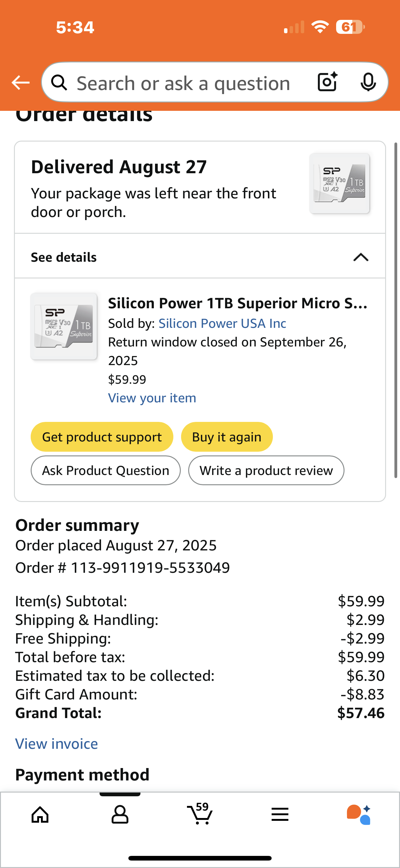Viewport: 400px width, 868px height.
Task: Open the View invoice link
Action: pos(56,744)
